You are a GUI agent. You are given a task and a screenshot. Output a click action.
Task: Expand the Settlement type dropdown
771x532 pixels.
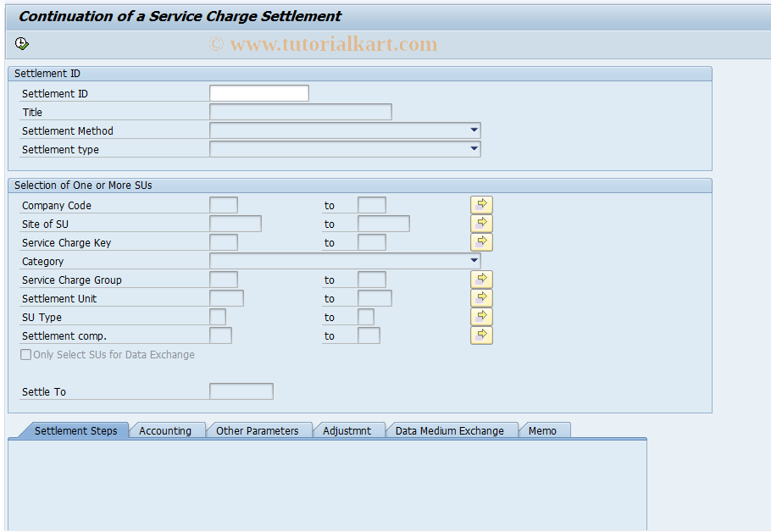click(474, 149)
